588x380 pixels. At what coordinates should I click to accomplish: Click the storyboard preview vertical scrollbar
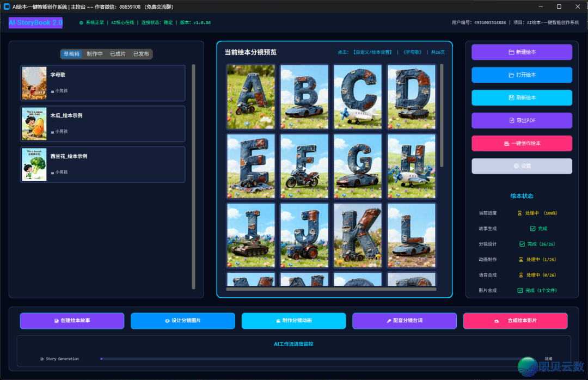pos(442,114)
